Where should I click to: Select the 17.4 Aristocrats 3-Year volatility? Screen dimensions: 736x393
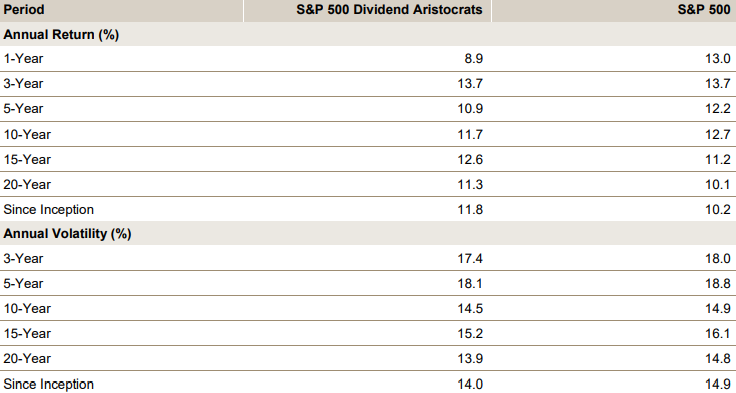pos(470,259)
